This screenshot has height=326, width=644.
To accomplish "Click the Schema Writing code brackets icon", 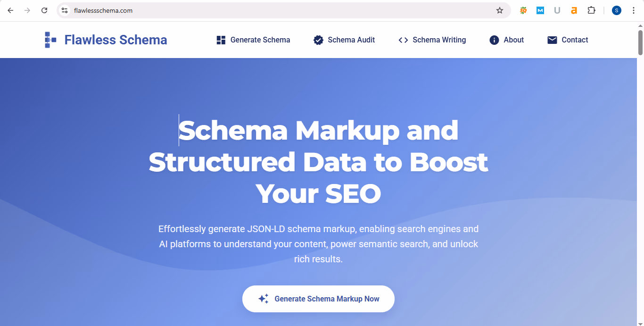I will point(403,40).
